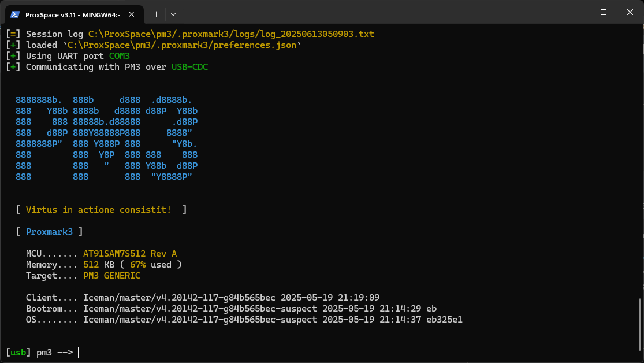
Task: Open a new terminal tab
Action: (x=156, y=14)
